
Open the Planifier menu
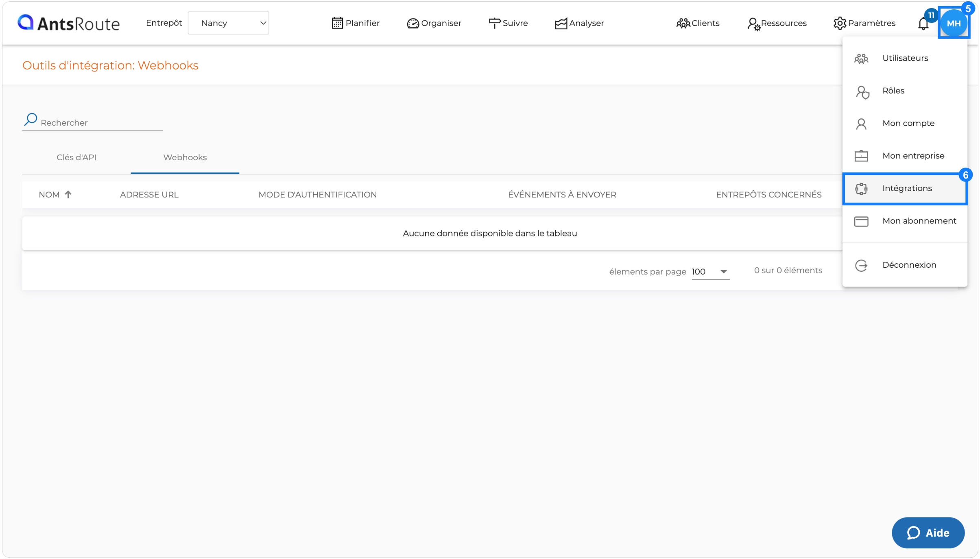click(356, 23)
